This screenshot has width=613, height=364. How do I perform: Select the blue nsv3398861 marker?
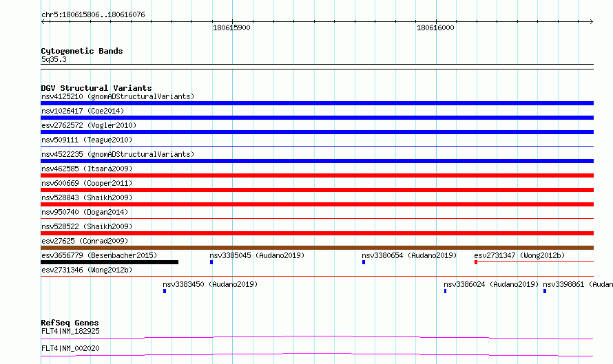tap(545, 291)
